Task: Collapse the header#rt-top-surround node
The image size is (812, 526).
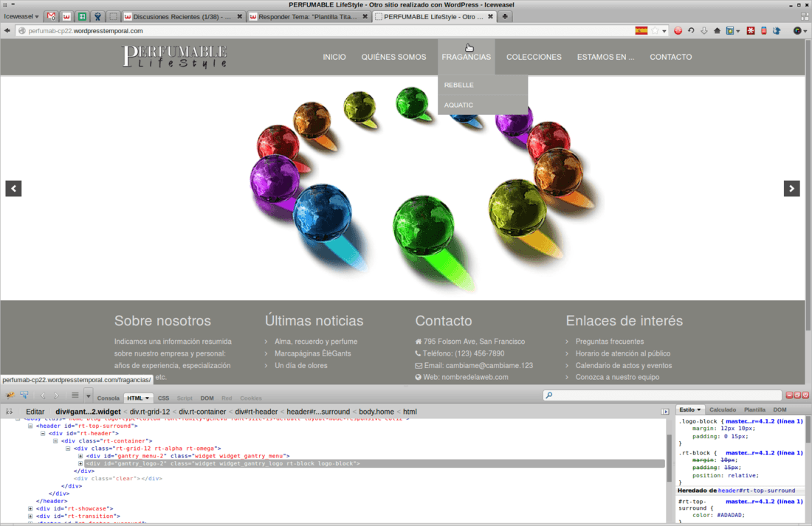Action: click(30, 426)
